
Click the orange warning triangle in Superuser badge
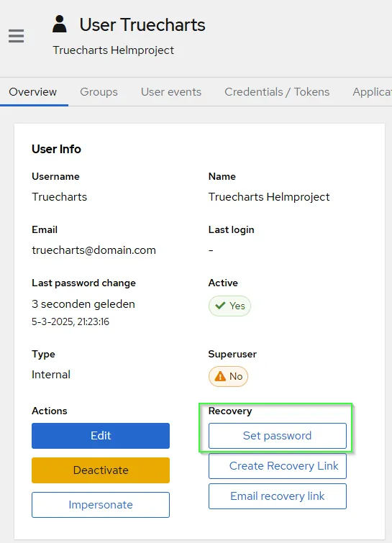click(x=220, y=376)
